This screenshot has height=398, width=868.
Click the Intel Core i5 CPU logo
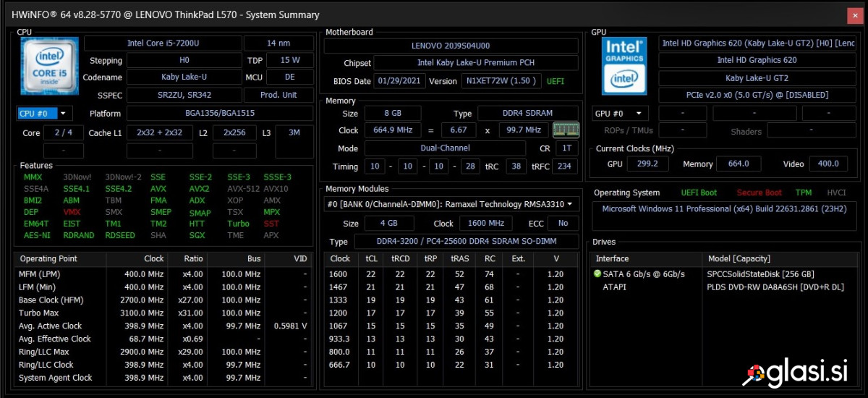pos(49,66)
